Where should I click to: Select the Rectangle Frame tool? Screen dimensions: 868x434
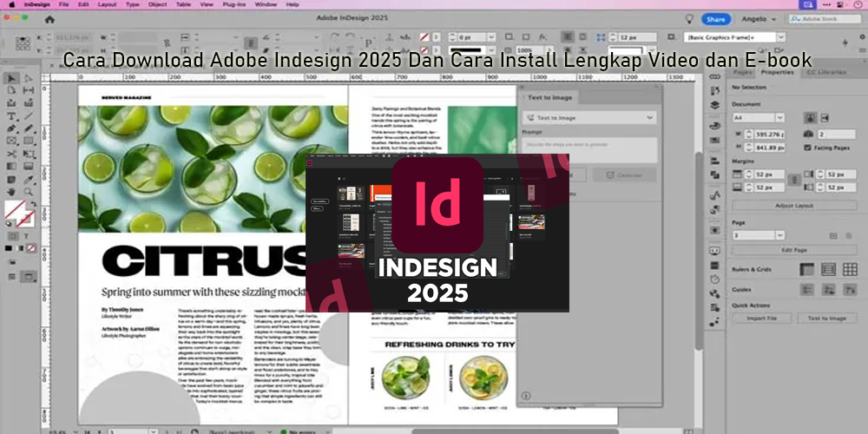pos(11,141)
